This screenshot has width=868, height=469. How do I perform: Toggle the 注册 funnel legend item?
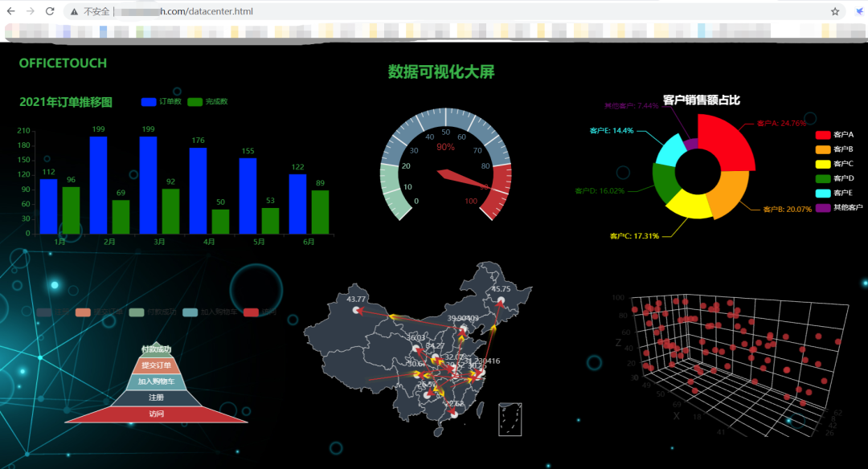coord(53,312)
